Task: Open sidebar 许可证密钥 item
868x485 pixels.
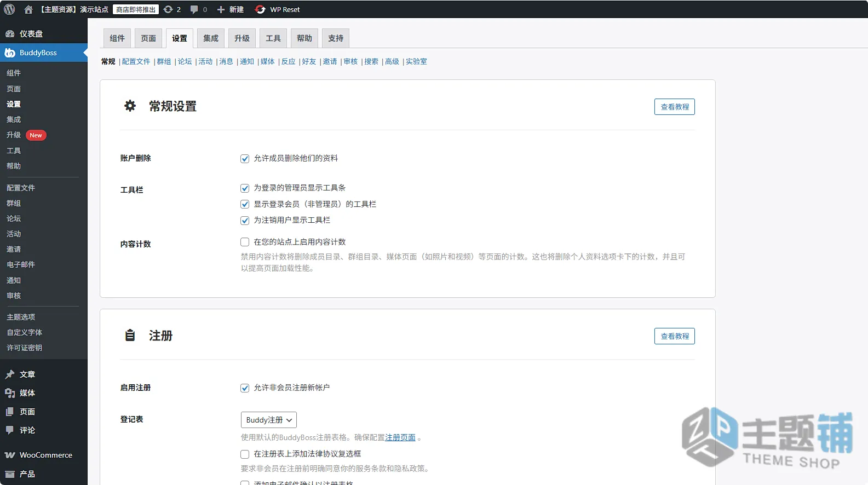Action: [24, 348]
